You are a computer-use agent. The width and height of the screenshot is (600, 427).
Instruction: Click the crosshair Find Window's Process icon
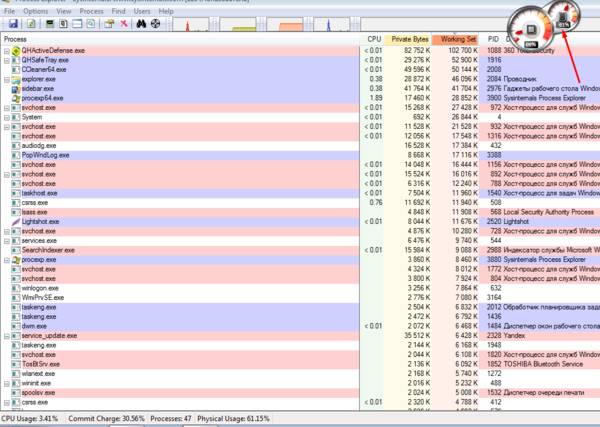[155, 24]
